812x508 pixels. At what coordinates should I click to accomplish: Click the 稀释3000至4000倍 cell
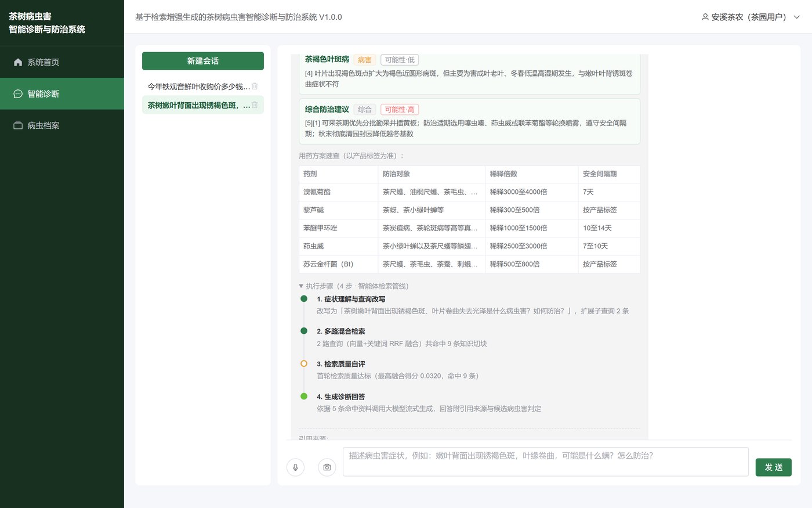[x=531, y=192]
